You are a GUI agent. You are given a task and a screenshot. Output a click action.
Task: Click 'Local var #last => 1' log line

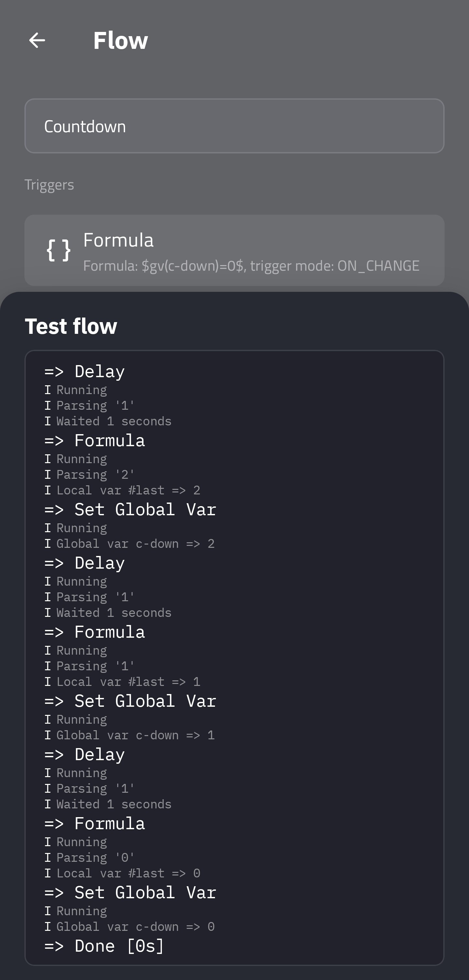[x=122, y=682]
